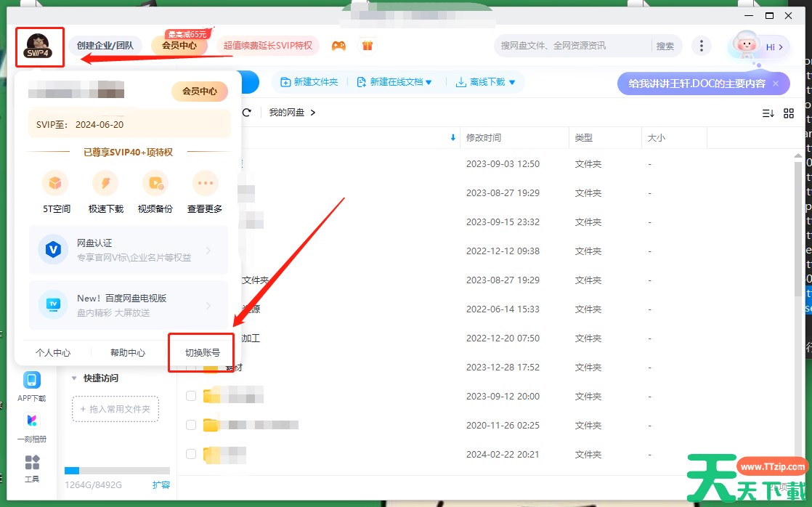Click the SVIP4 user avatar
This screenshot has height=507, width=812.
(x=38, y=46)
